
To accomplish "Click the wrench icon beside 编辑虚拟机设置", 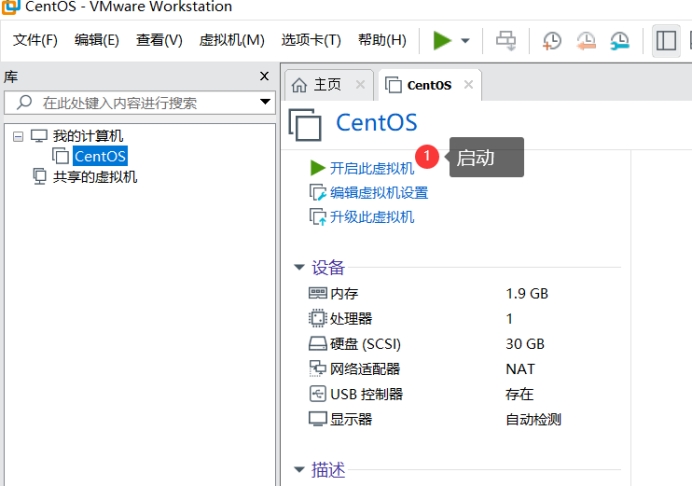I will tap(318, 193).
